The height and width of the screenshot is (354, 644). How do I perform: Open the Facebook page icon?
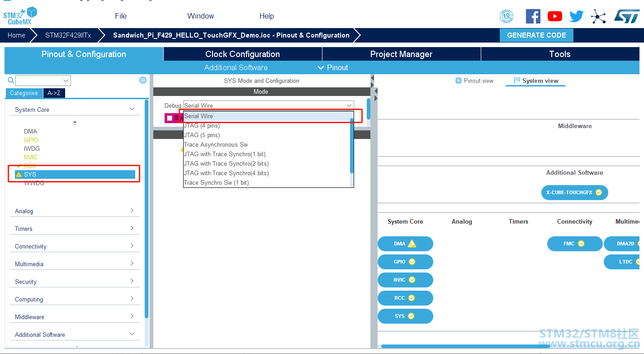click(533, 16)
